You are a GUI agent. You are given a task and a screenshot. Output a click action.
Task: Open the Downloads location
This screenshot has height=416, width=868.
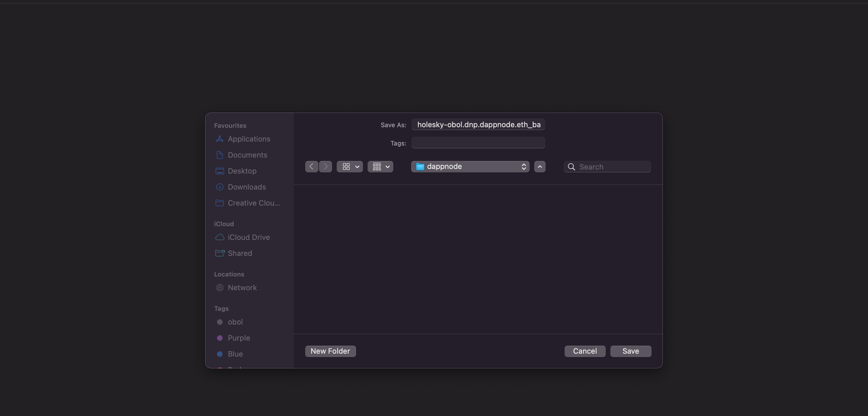point(246,187)
